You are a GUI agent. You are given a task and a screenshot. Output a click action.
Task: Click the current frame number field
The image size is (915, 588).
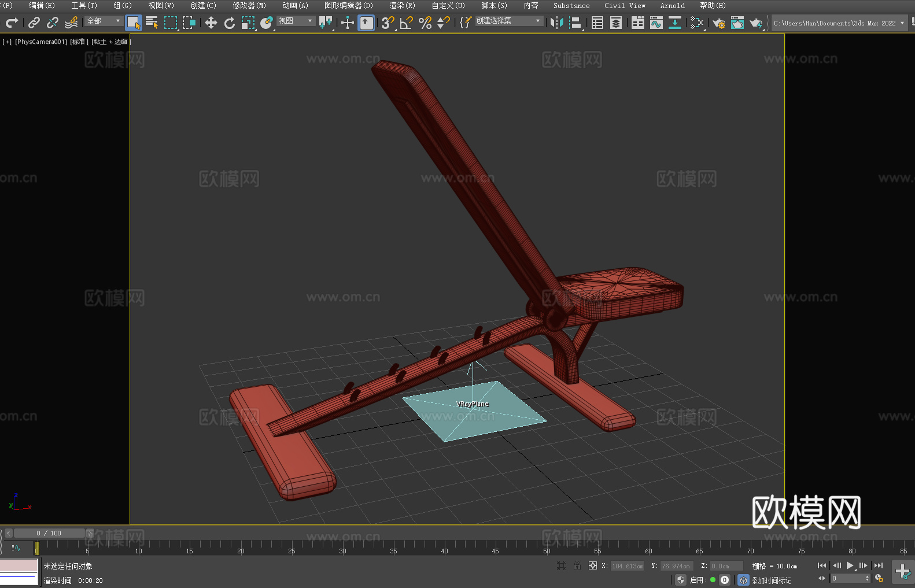tap(847, 578)
